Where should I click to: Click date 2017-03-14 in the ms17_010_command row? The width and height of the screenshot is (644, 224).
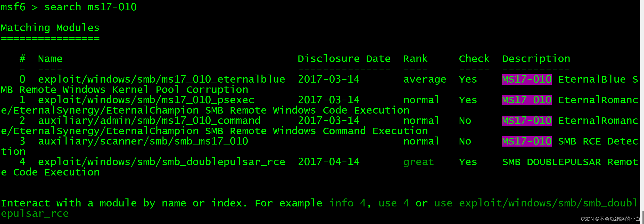329,121
